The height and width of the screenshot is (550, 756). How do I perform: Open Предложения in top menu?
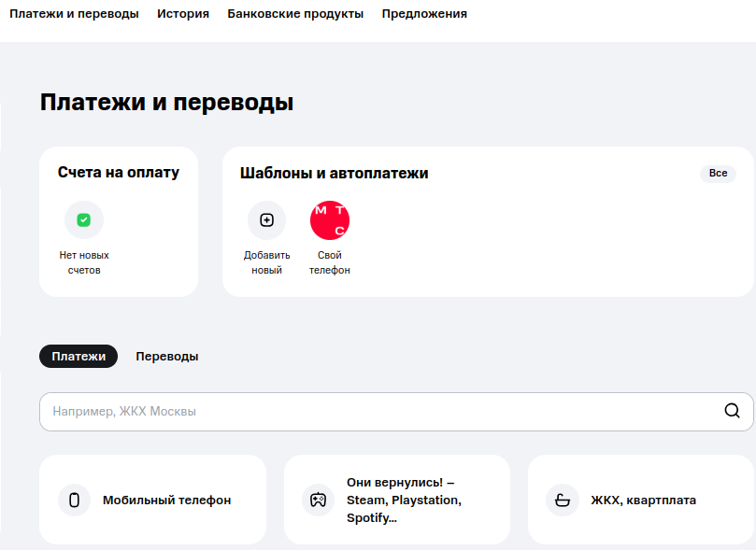coord(424,14)
